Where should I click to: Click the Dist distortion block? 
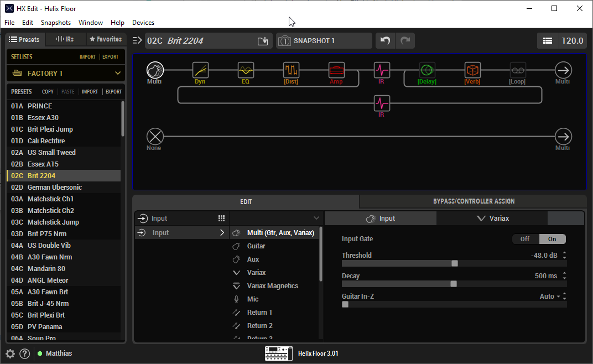291,70
